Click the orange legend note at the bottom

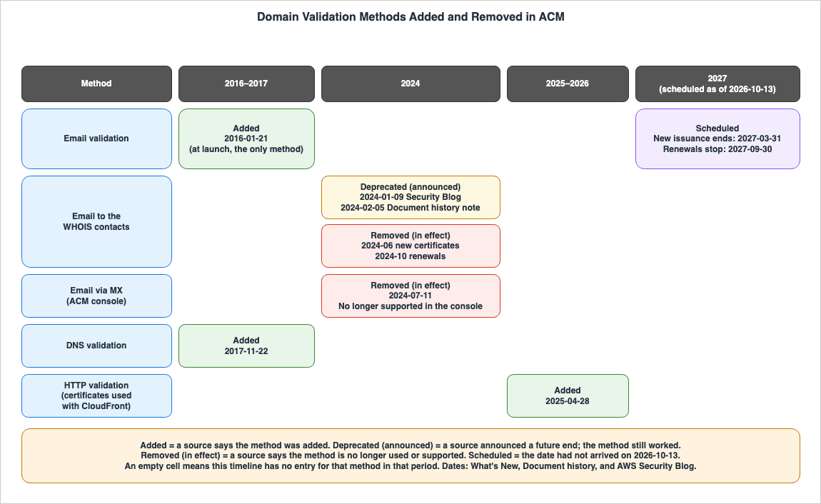pos(410,456)
